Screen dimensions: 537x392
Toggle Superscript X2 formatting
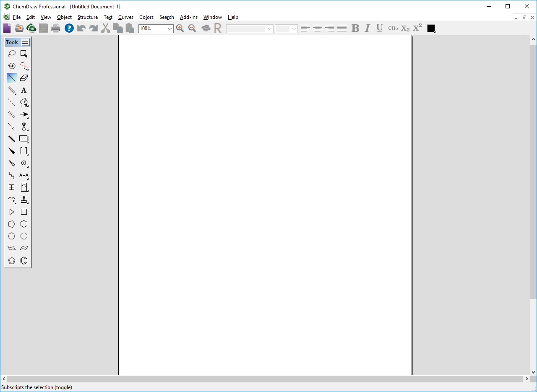(x=417, y=28)
